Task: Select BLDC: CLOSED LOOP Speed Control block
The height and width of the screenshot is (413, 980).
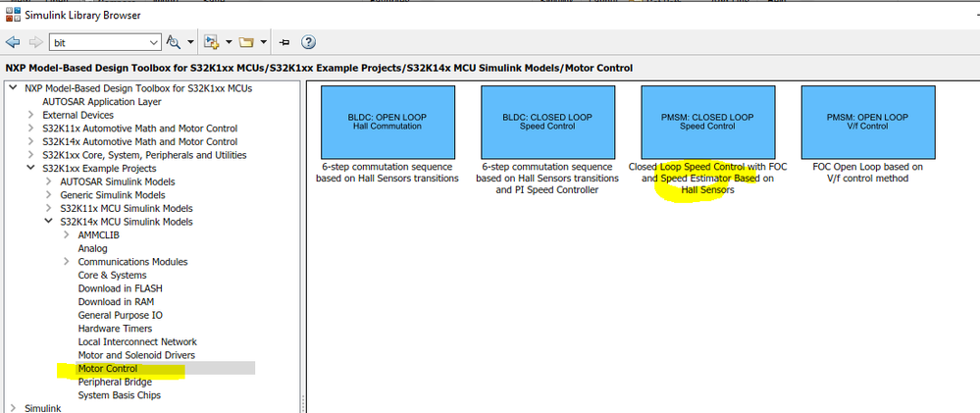Action: coord(547,122)
